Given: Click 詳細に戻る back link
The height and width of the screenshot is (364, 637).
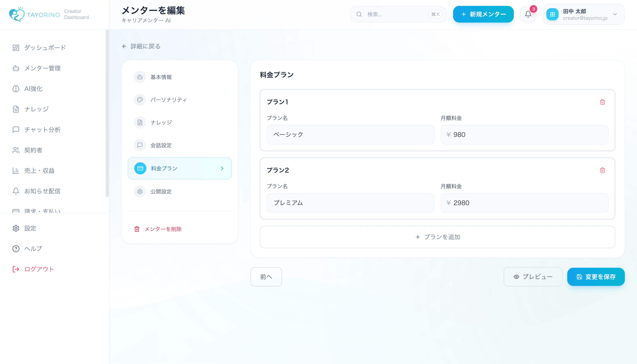Looking at the screenshot, I should (141, 46).
